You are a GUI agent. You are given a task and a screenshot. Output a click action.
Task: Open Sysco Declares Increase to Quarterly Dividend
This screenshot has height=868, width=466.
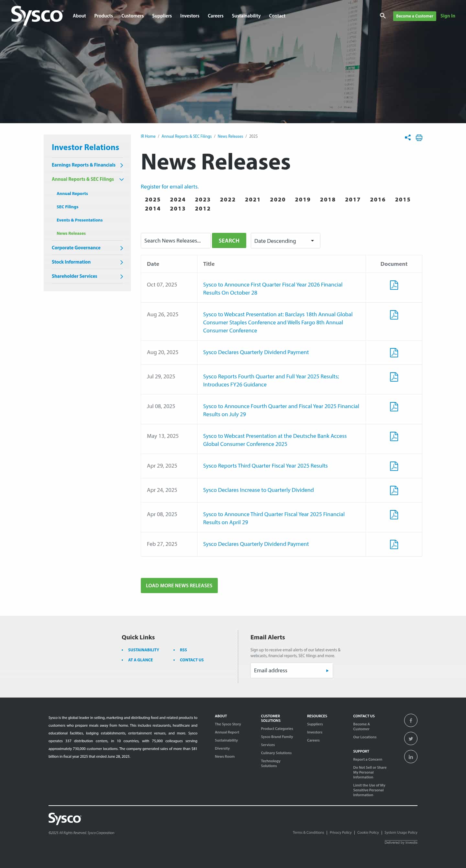pos(258,490)
